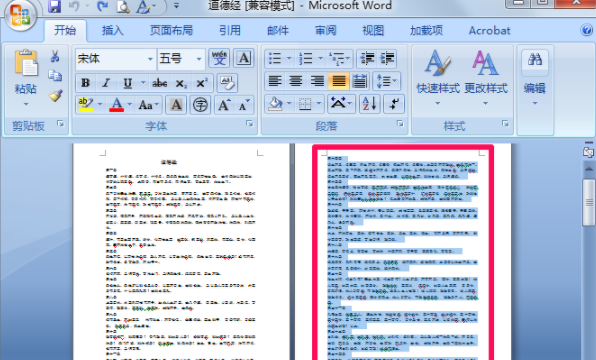The height and width of the screenshot is (360, 596).
Task: Grow font size button
Action: pyautogui.click(x=224, y=105)
